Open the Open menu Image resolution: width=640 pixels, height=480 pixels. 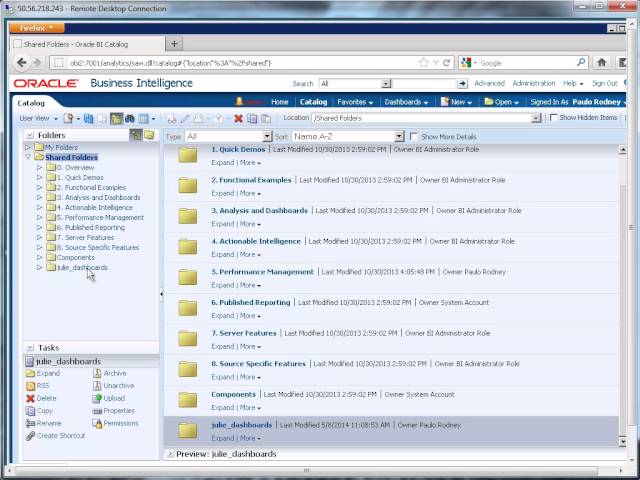pos(501,102)
